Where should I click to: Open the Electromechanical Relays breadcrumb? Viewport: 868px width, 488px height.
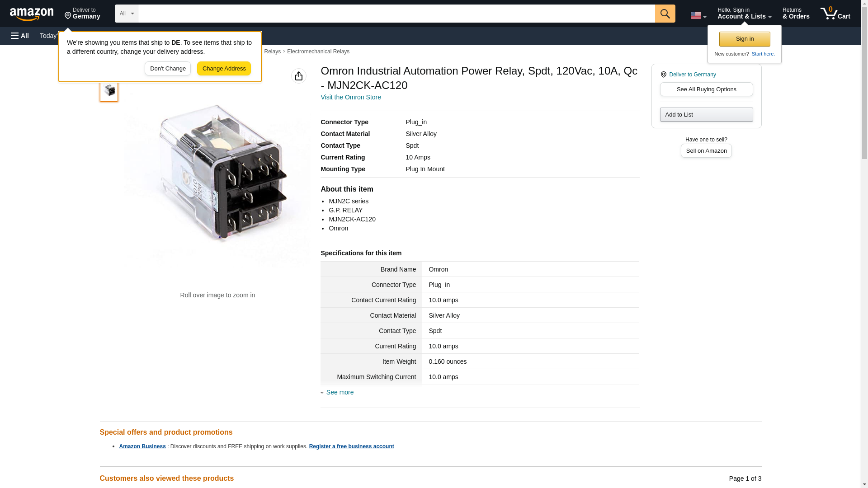(x=318, y=52)
